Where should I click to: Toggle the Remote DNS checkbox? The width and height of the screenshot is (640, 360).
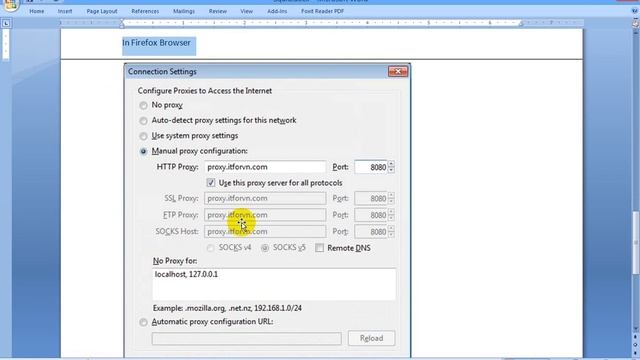(x=320, y=248)
